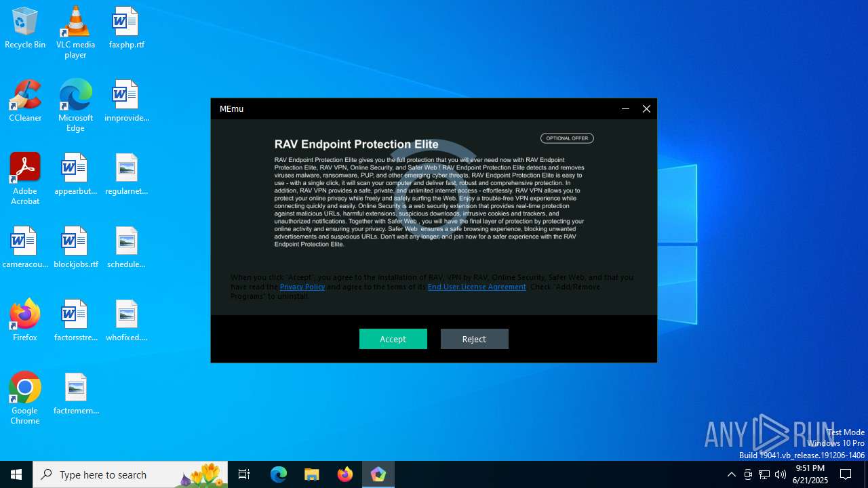Launch Edge from the taskbar

pos(279,474)
